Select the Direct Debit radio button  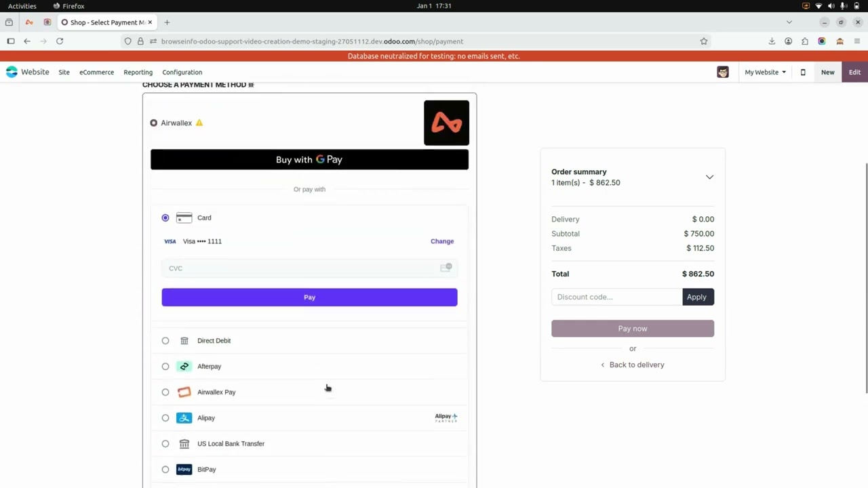165,341
